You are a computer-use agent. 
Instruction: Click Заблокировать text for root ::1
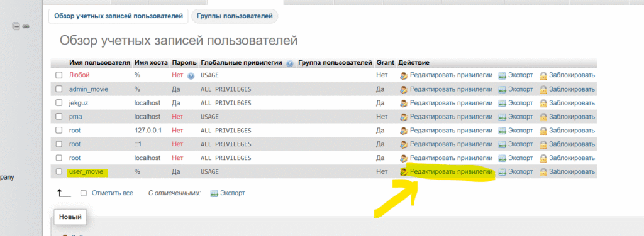572,144
